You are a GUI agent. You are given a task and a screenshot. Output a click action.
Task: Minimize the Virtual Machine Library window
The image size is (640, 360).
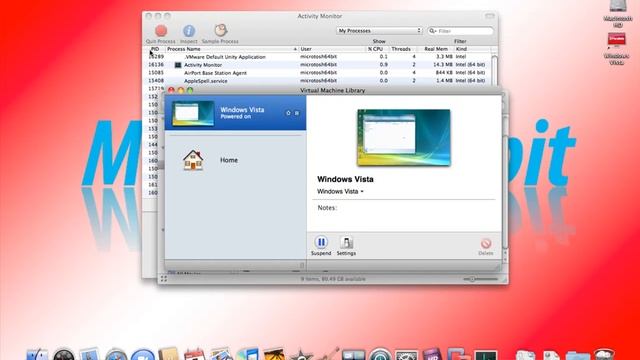[x=180, y=90]
